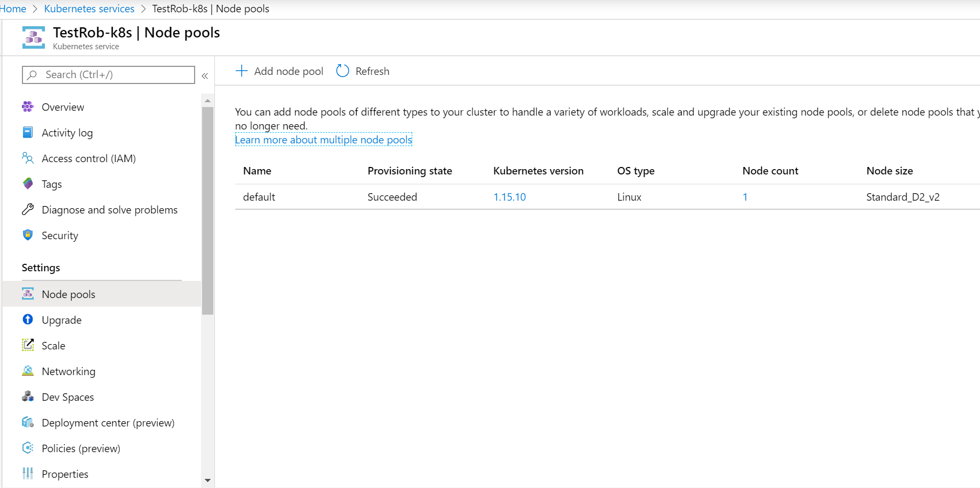Screen dimensions: 980x488
Task: Click the Properties bars icon
Action: pos(28,474)
